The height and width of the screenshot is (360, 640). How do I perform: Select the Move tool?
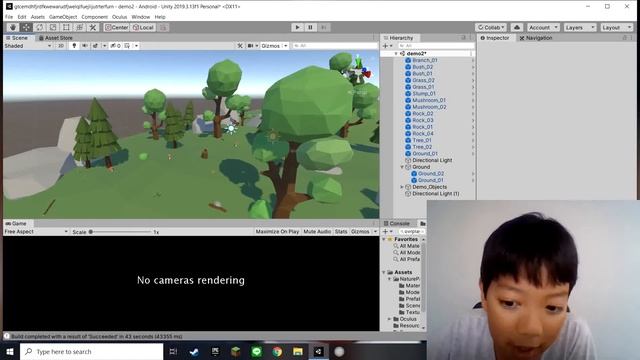[26, 27]
